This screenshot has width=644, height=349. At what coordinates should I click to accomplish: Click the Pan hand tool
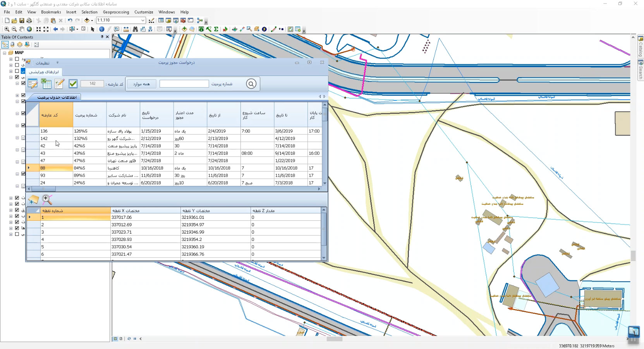[x=22, y=29]
